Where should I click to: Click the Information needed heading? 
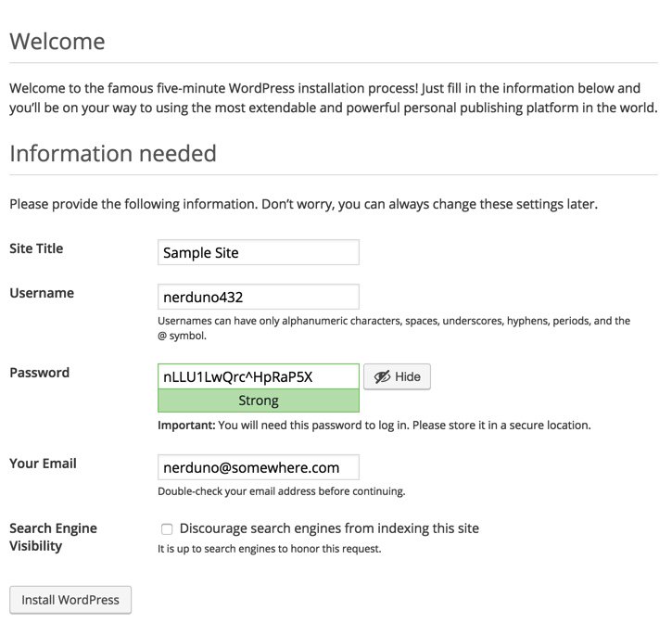click(x=113, y=154)
